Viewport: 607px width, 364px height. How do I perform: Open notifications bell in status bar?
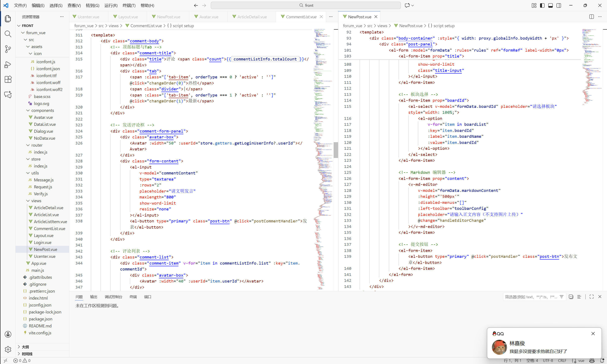[602, 361]
